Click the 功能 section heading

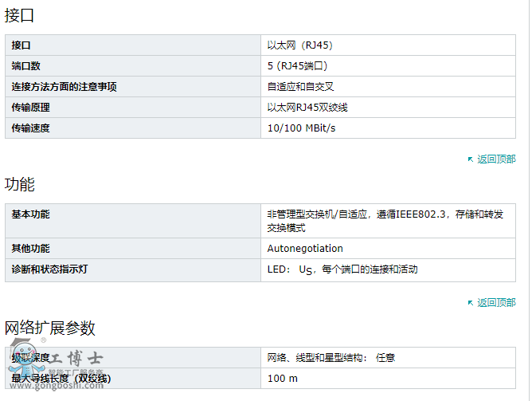tap(19, 184)
